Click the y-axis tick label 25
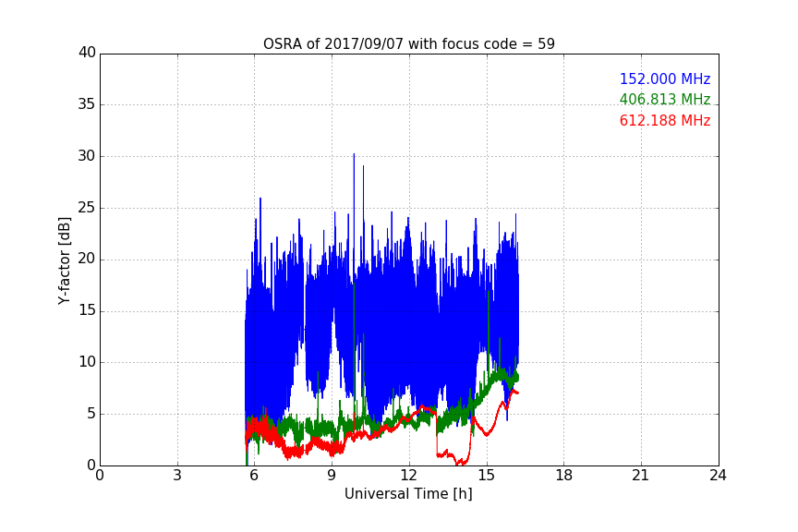The image size is (798, 532). [x=87, y=207]
